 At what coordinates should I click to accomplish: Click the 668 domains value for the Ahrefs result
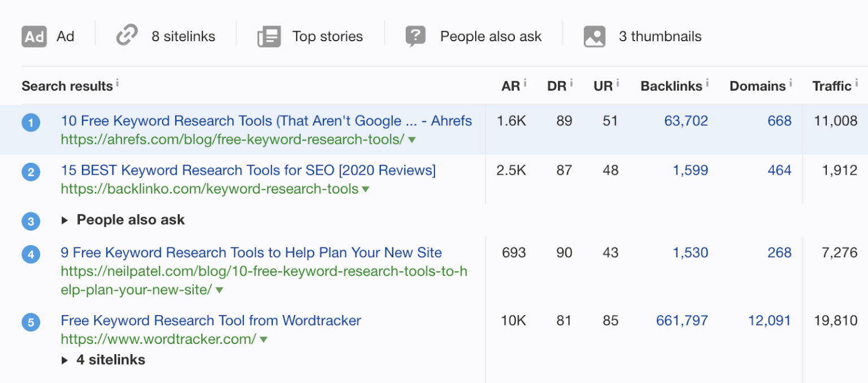click(x=780, y=120)
